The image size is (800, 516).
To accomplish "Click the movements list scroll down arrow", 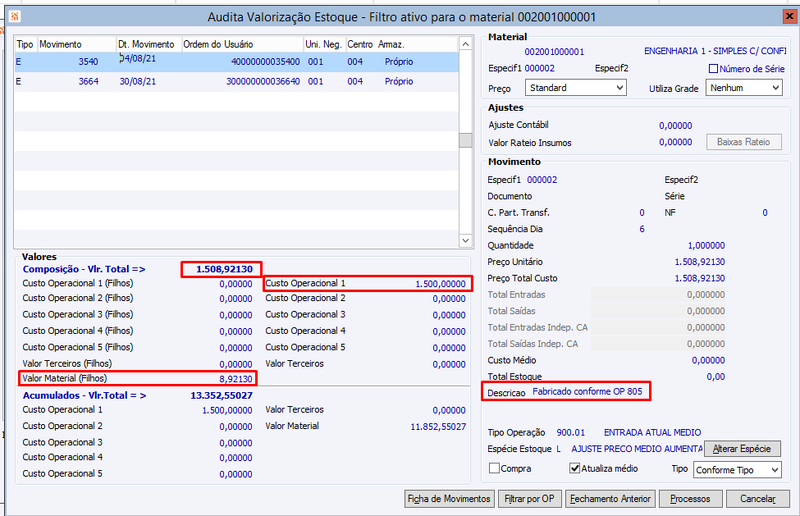I will click(465, 240).
